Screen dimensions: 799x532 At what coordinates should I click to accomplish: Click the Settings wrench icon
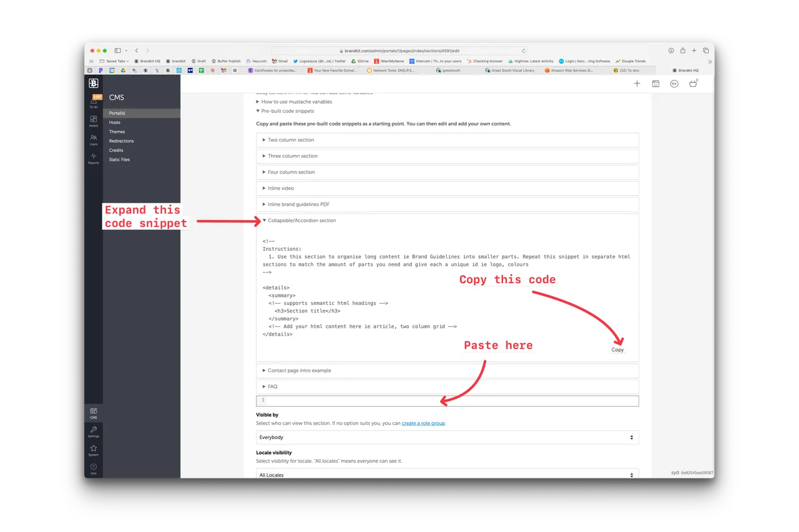94,430
